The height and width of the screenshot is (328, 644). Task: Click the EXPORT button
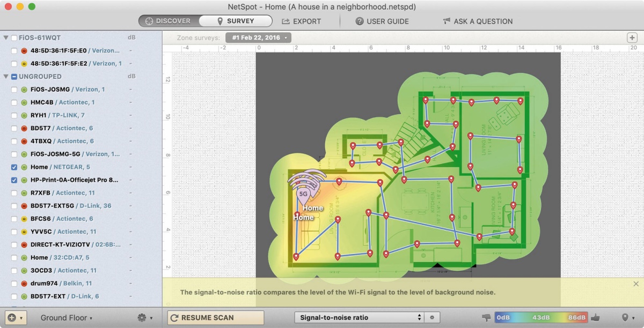click(301, 21)
